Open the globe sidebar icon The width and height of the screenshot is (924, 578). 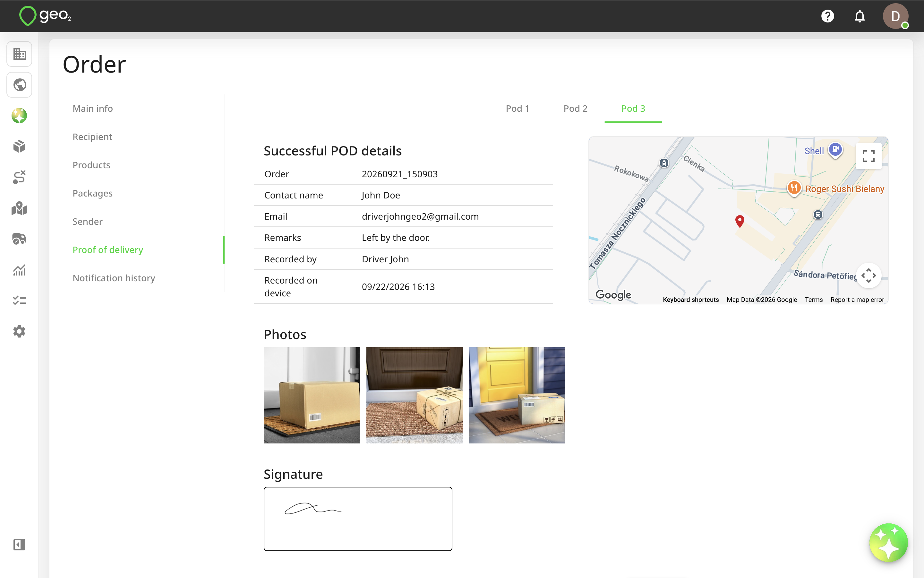pos(20,85)
